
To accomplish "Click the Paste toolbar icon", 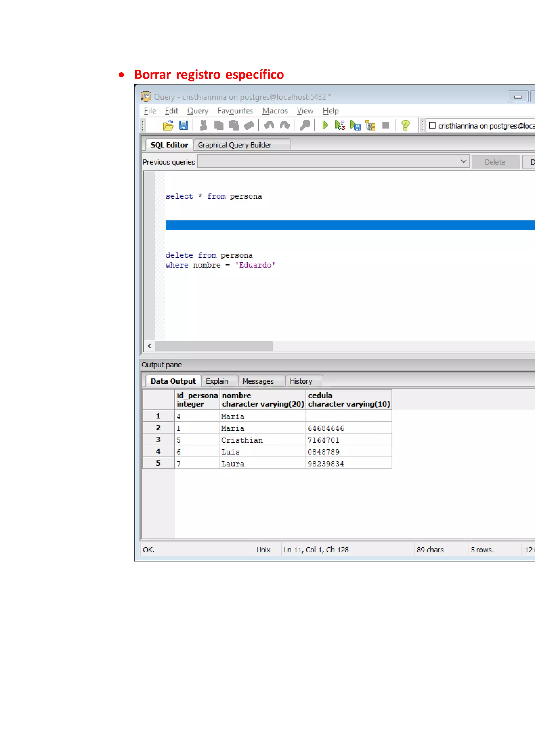I will click(x=234, y=126).
